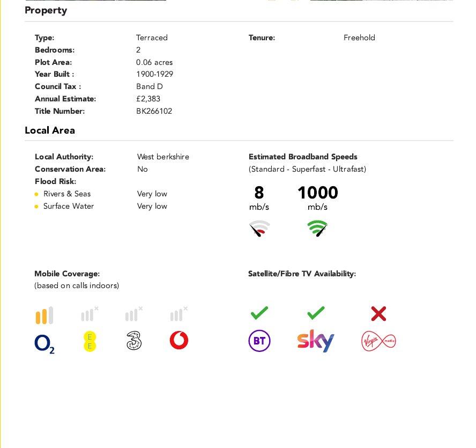This screenshot has width=476, height=448.
Task: Click the Local Area section heading
Action: coord(50,130)
